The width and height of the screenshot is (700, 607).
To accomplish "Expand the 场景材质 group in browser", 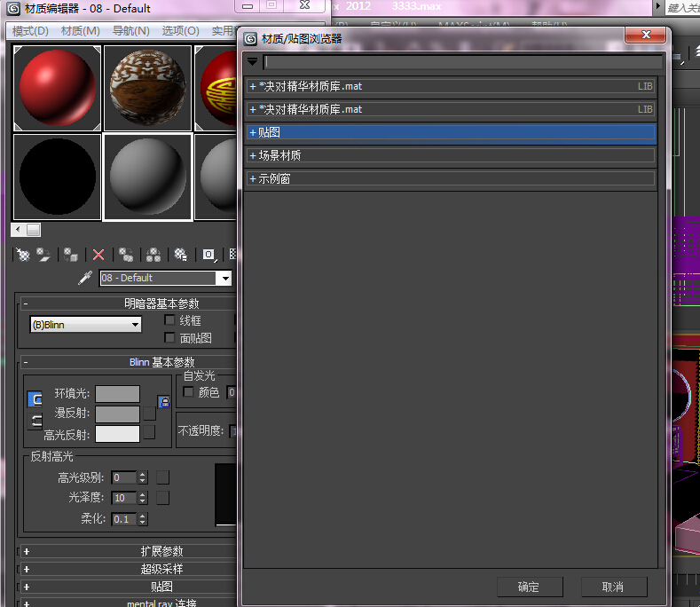I will coord(253,155).
